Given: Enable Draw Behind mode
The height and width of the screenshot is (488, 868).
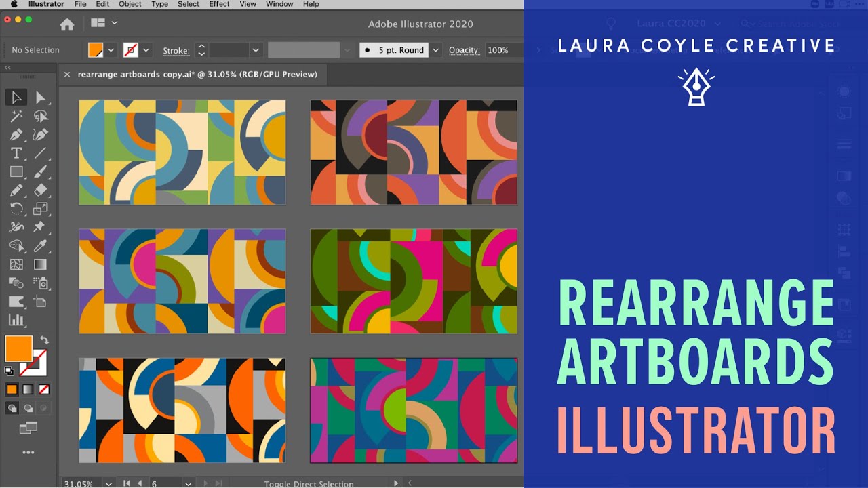Looking at the screenshot, I should [x=28, y=408].
